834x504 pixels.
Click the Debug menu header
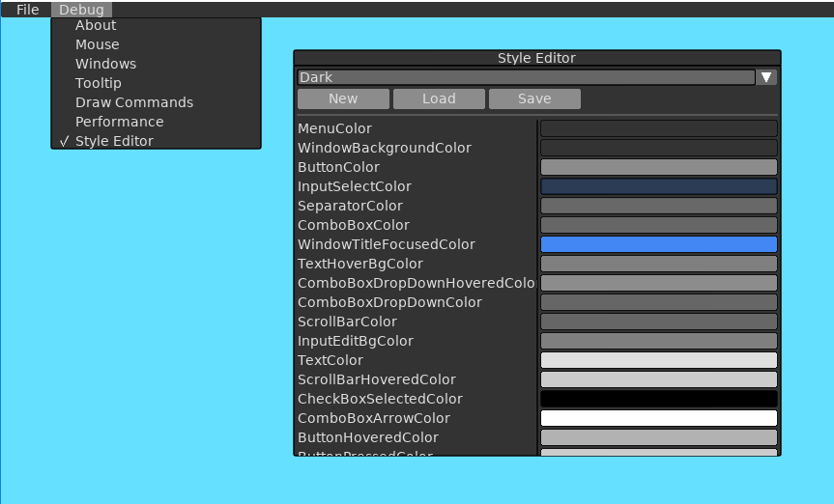[81, 10]
